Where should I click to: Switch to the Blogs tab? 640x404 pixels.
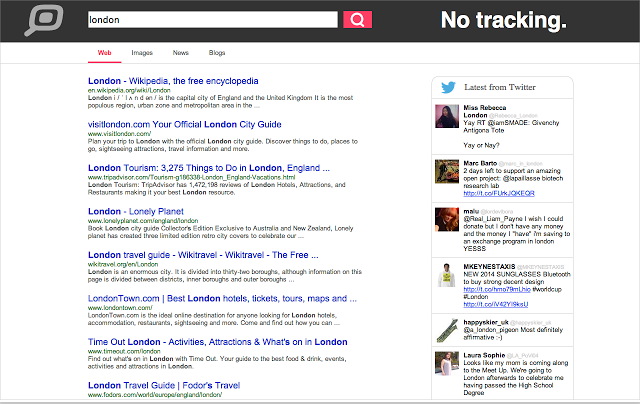point(217,53)
